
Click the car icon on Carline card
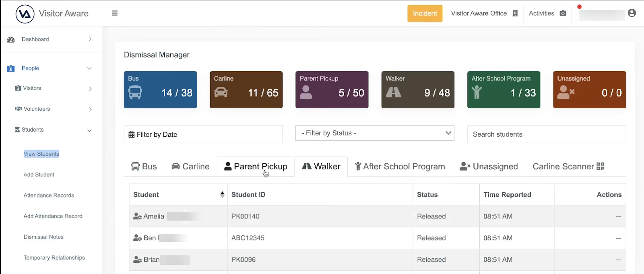(x=221, y=93)
